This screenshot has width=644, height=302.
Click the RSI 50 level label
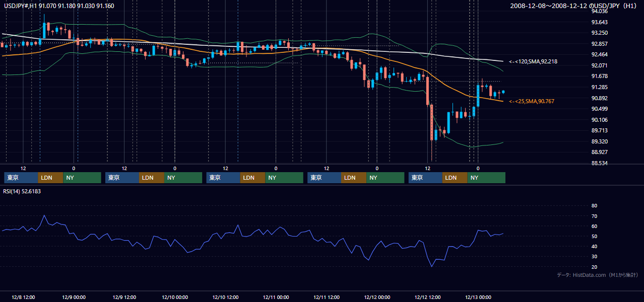click(x=594, y=236)
